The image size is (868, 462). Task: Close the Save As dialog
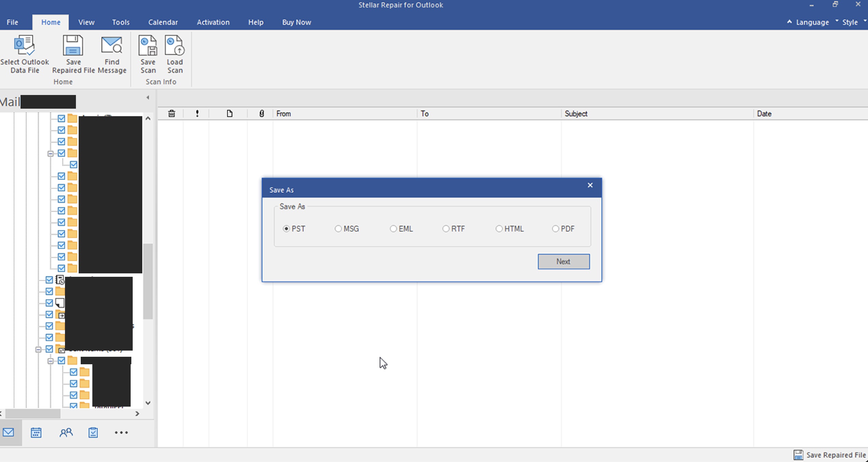click(590, 185)
